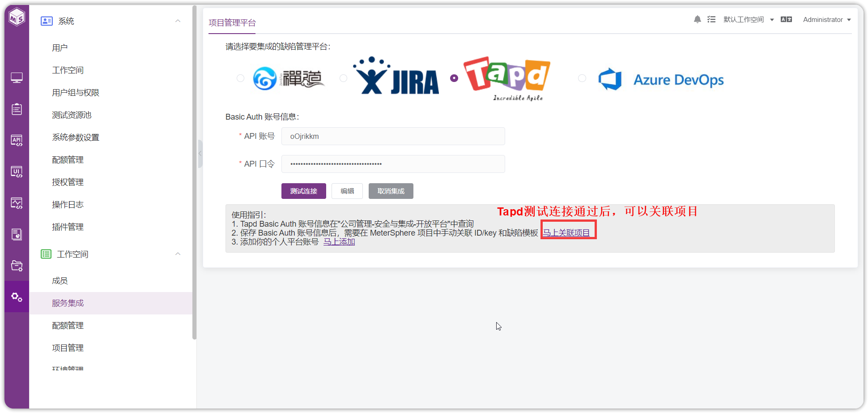Click the MeterSphere logo icon
Viewport: 868px width, 413px height.
coord(17,17)
